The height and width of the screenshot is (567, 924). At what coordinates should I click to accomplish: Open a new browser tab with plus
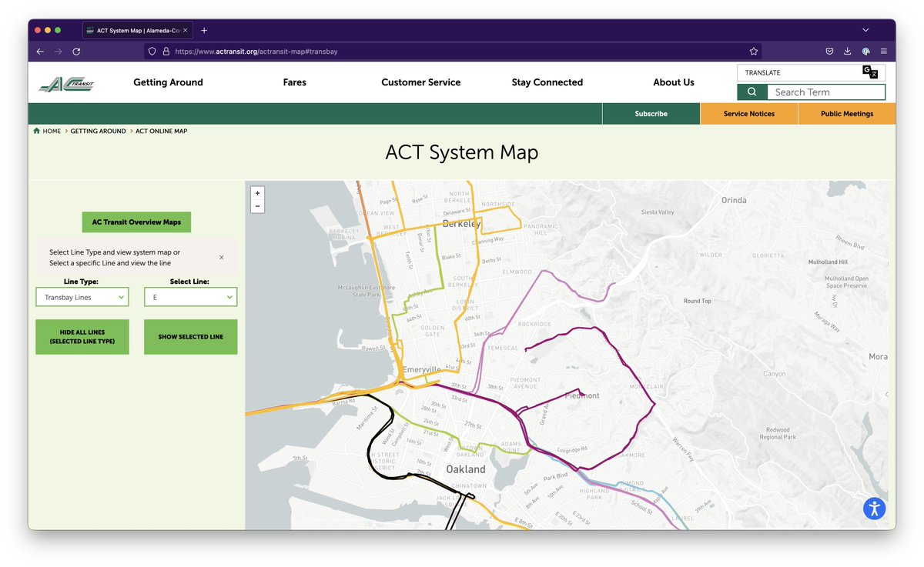(x=204, y=30)
